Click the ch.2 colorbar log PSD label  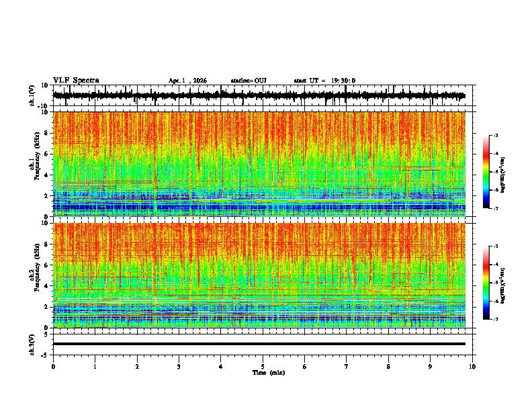click(503, 285)
